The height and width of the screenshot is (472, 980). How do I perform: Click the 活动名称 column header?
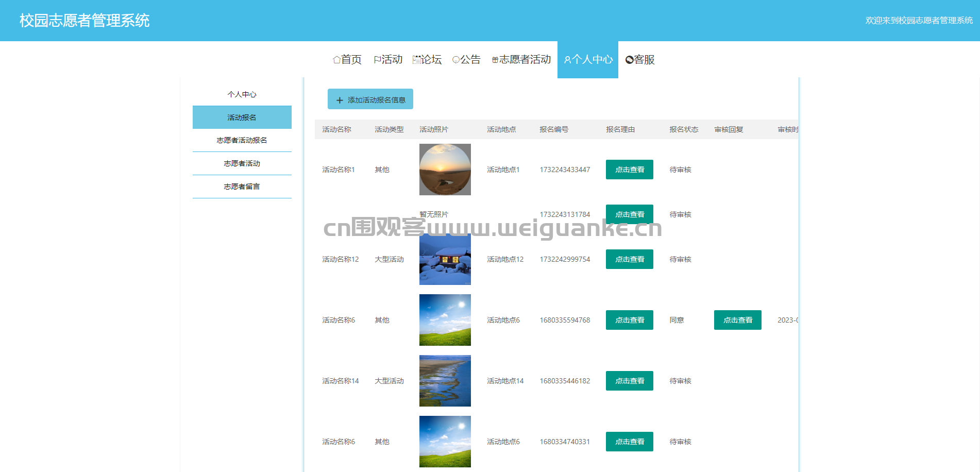336,129
